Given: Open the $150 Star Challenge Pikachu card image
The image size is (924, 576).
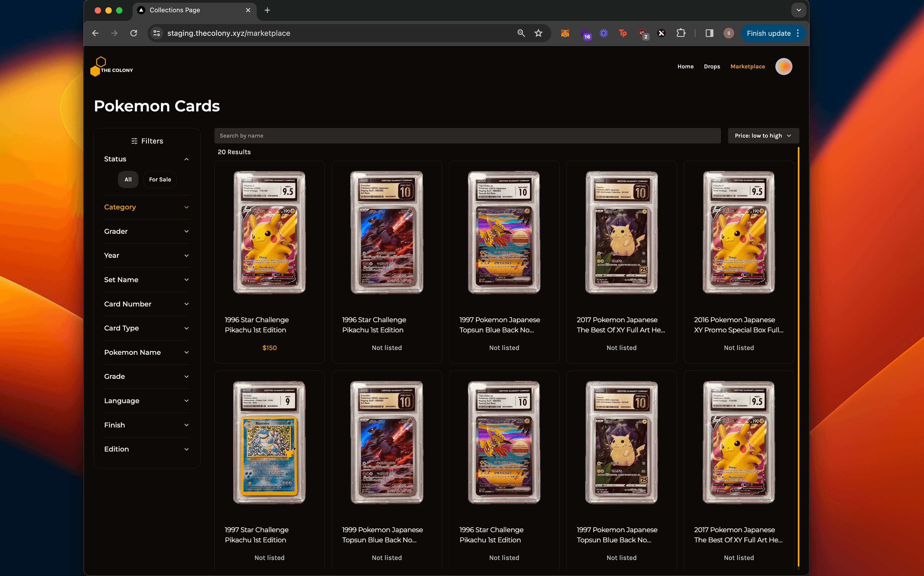Looking at the screenshot, I should point(269,232).
